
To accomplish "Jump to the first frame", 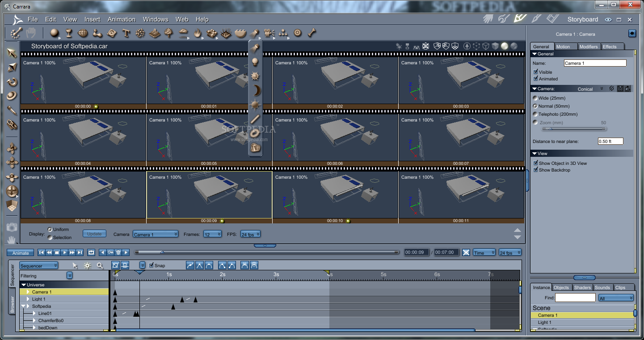I will [42, 252].
